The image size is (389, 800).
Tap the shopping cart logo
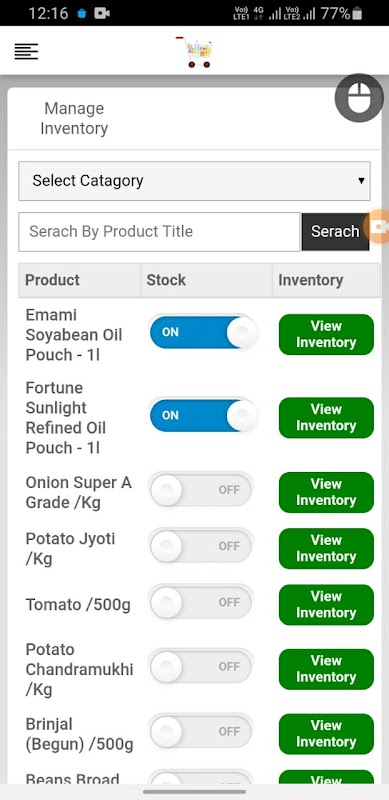click(194, 52)
